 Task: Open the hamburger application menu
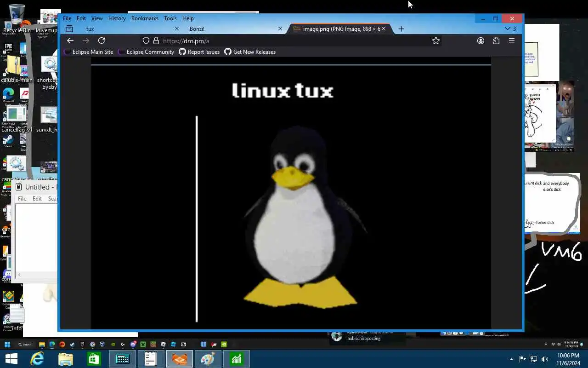point(512,40)
